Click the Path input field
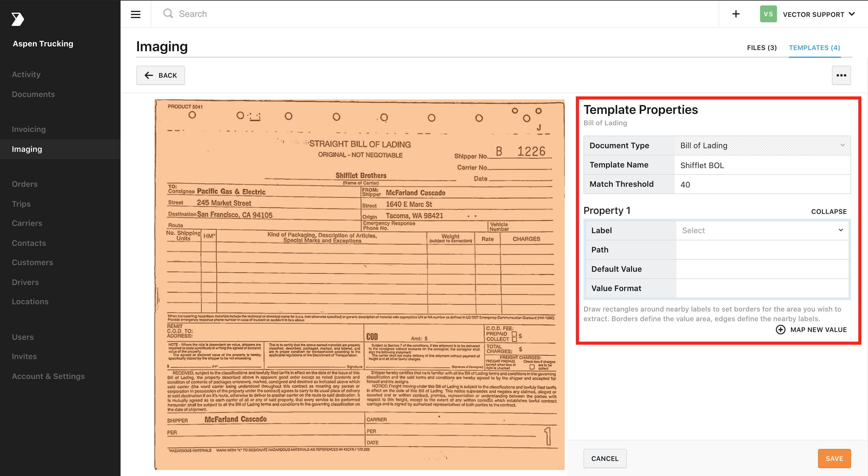Screen dimensions: 868x476 762,250
